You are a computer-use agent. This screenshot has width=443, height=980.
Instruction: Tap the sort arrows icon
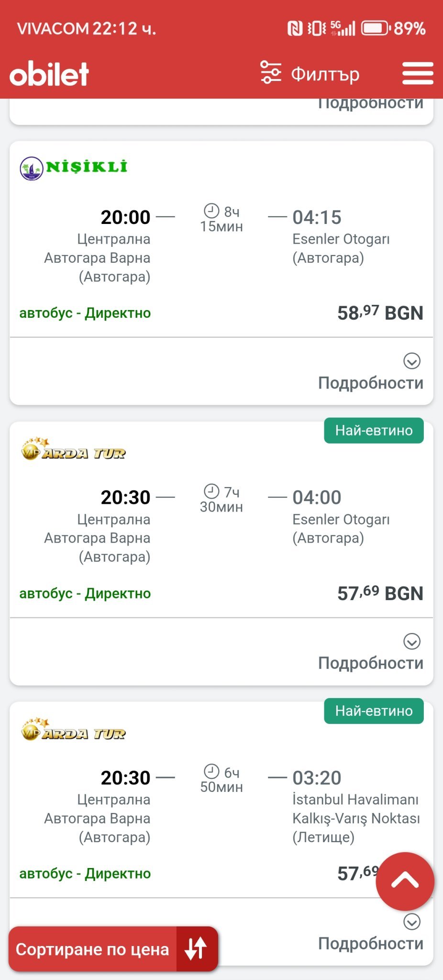point(196,949)
